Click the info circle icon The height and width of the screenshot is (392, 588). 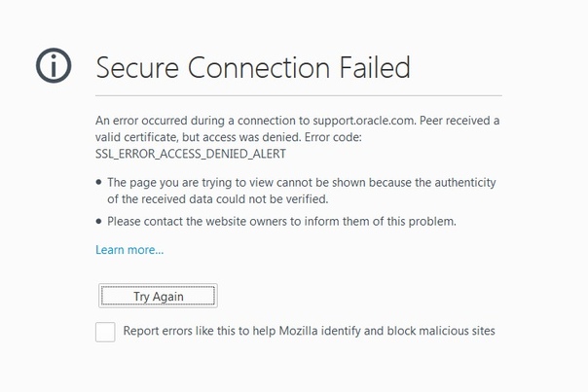tap(54, 66)
